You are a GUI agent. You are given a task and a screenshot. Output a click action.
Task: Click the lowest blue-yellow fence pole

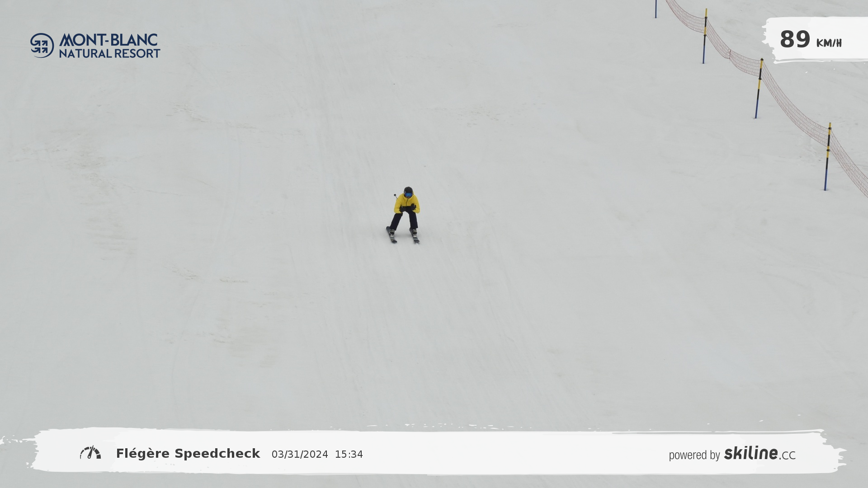tap(827, 157)
